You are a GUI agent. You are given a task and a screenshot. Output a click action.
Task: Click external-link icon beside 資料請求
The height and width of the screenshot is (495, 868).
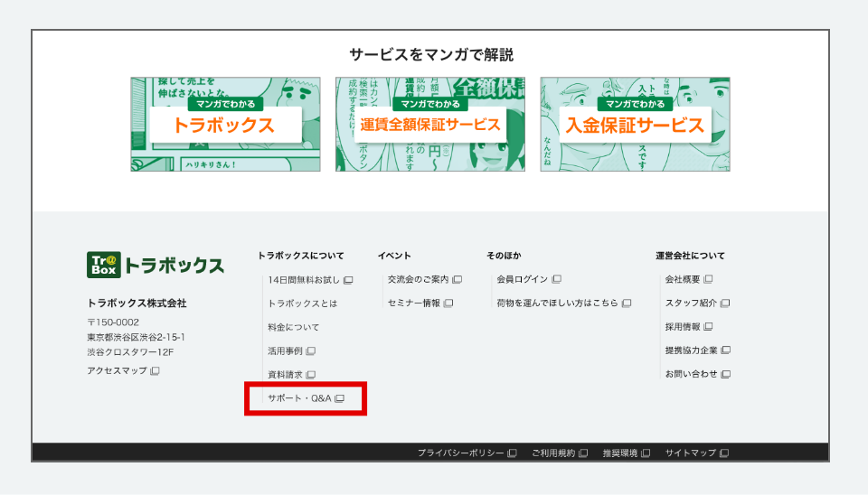pos(310,375)
